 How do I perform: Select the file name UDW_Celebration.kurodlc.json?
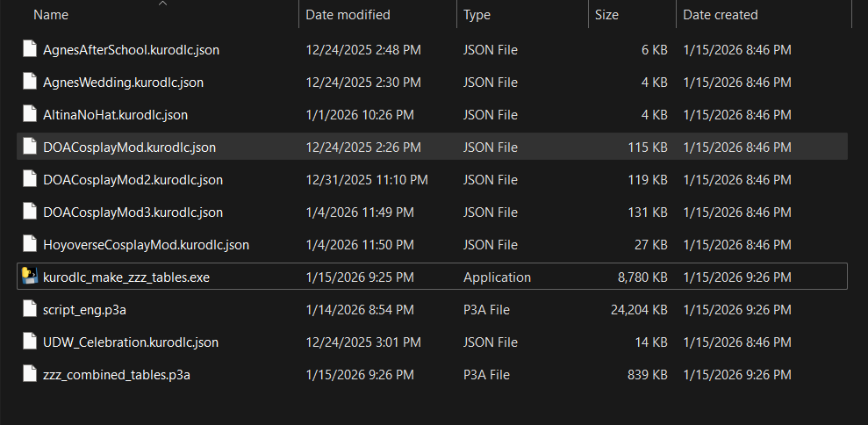pyautogui.click(x=131, y=342)
